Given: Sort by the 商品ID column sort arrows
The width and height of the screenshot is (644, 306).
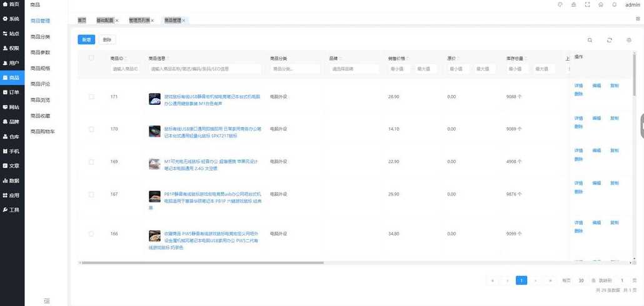Looking at the screenshot, I should click(126, 59).
